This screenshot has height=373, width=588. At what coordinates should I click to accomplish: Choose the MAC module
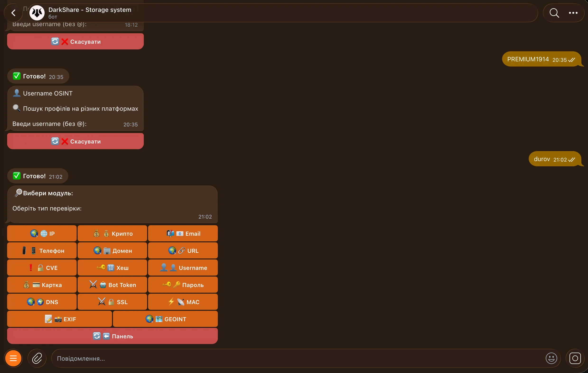183,302
